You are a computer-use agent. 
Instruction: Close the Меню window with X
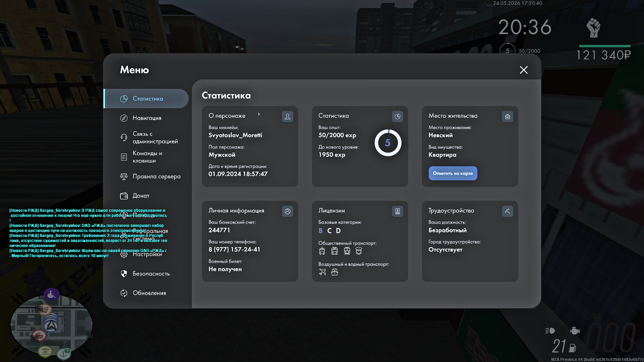(x=524, y=70)
